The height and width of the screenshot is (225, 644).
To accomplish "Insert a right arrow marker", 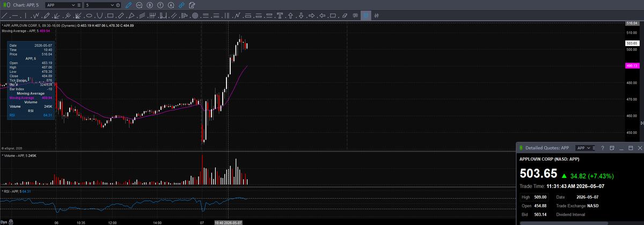I will 311,16.
